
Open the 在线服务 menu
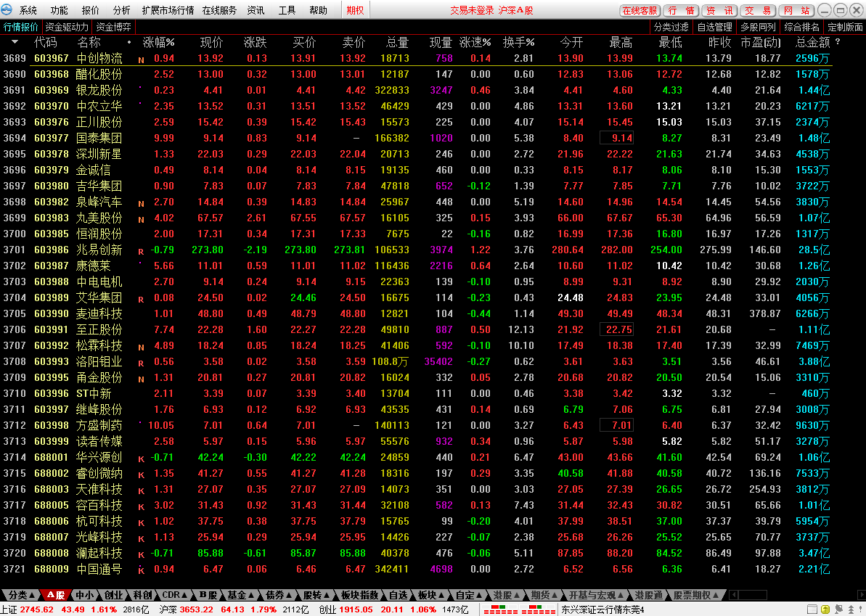pyautogui.click(x=219, y=10)
